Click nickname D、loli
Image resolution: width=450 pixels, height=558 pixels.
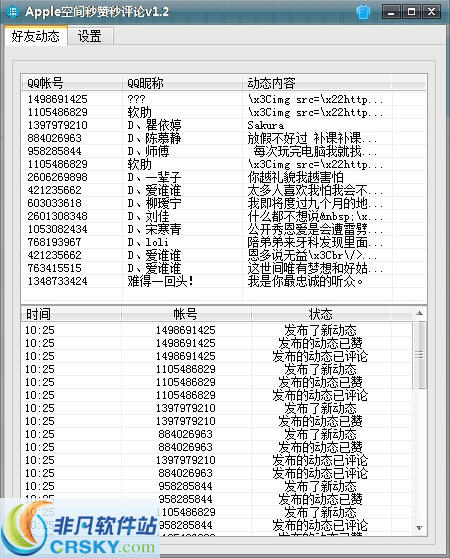coord(148,242)
